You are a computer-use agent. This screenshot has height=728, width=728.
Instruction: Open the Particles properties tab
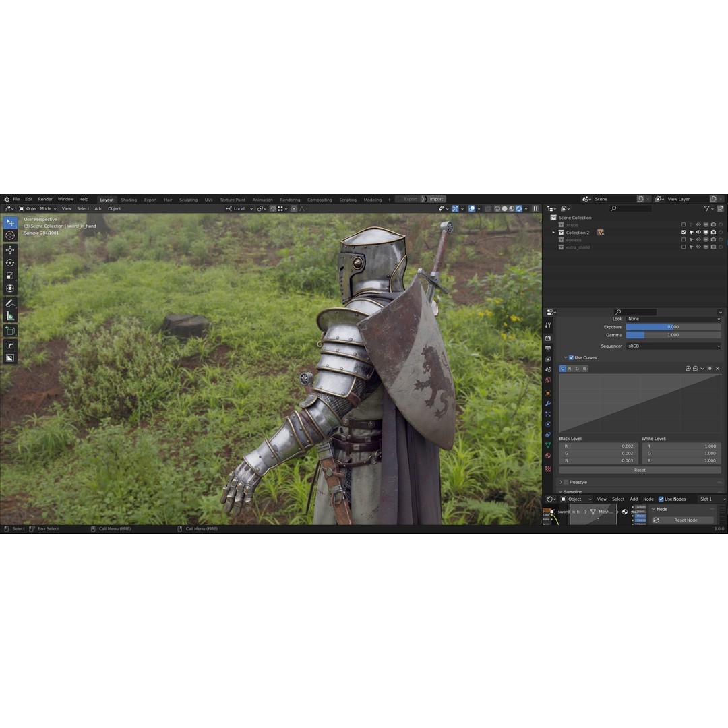(x=548, y=414)
